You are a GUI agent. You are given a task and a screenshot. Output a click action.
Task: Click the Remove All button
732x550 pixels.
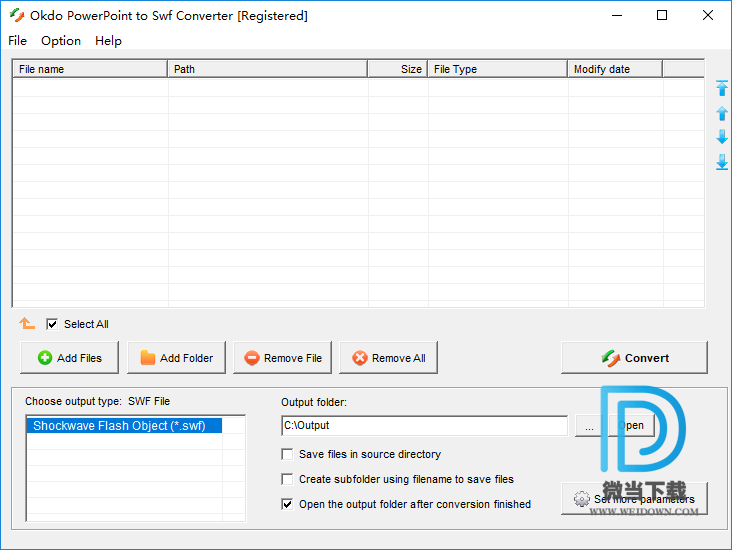(x=388, y=358)
